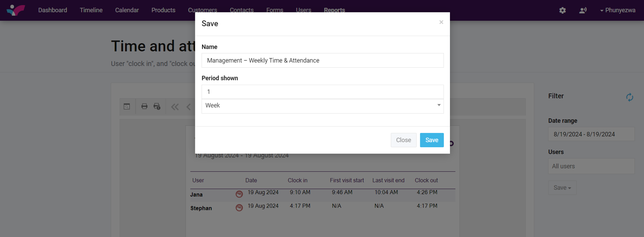Click the Close button in the dialog
Viewport: 644px width, 237px height.
pos(403,140)
